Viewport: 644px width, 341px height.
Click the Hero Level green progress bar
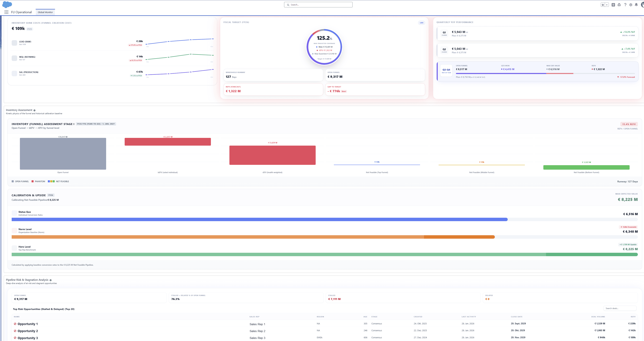pyautogui.click(x=325, y=255)
